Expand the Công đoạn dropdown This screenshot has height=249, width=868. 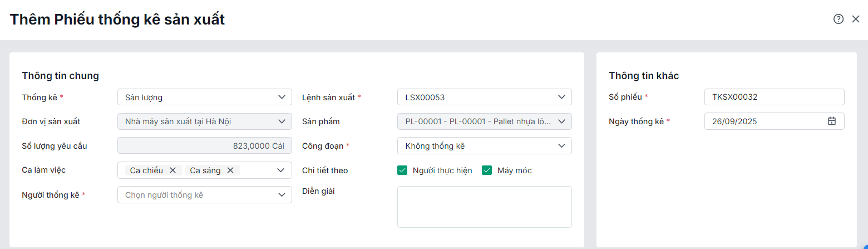pos(561,146)
